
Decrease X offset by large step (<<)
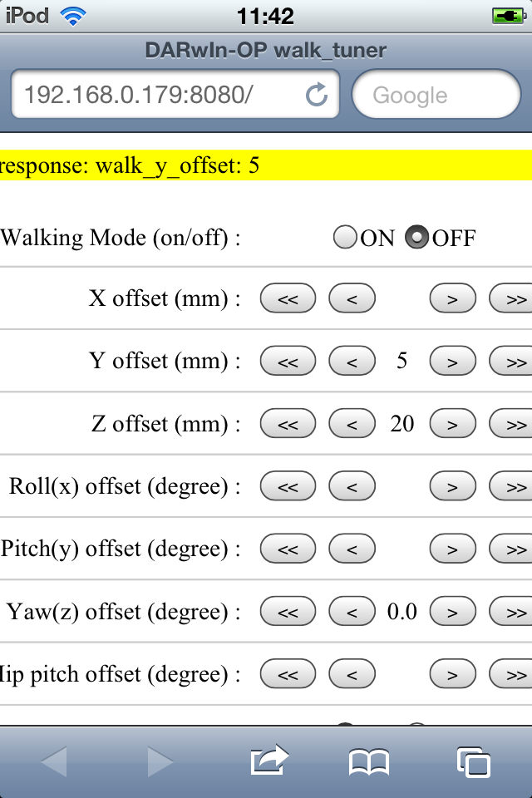[x=288, y=298]
